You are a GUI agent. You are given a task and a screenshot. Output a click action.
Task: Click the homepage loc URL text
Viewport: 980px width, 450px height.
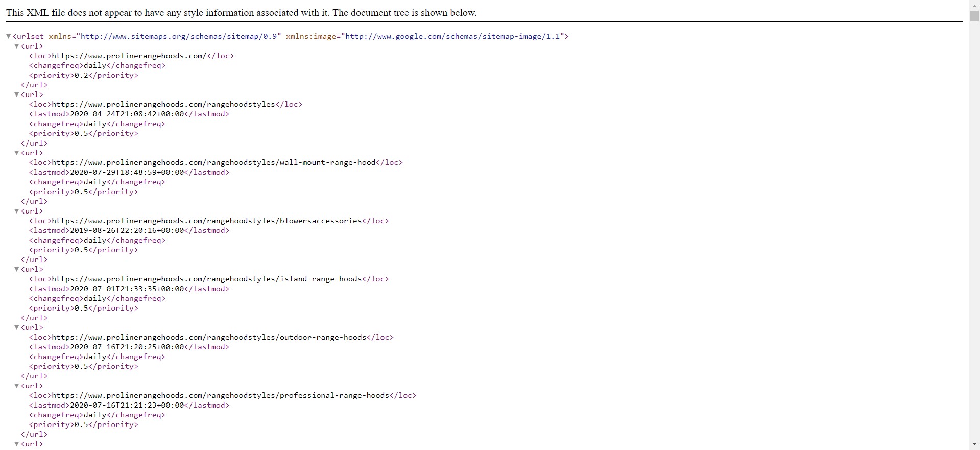[129, 56]
